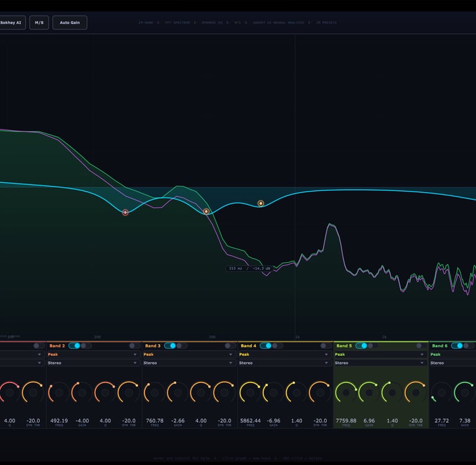Click the 7.38 gain value of Band 6
Image resolution: width=476 pixels, height=465 pixels.
click(x=464, y=420)
